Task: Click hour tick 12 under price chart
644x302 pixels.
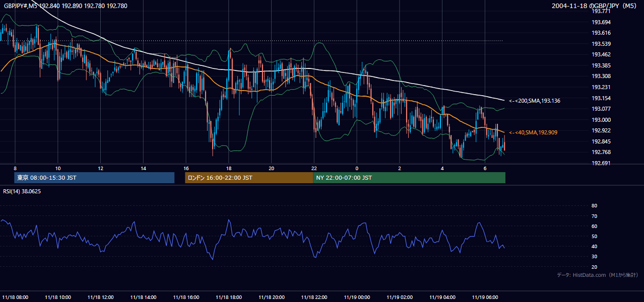Action: [101, 168]
